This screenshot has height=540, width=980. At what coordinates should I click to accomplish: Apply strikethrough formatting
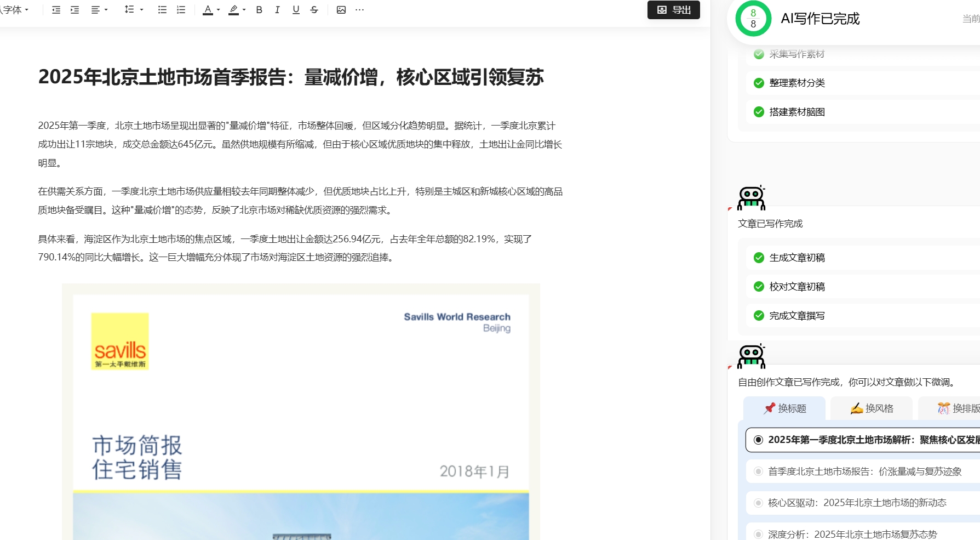(x=314, y=10)
